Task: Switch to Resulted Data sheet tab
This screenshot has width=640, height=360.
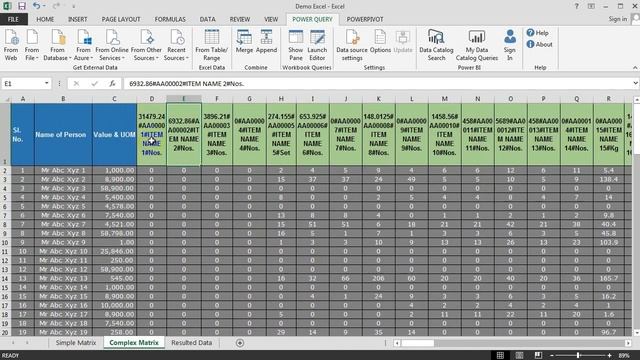Action: (x=191, y=343)
